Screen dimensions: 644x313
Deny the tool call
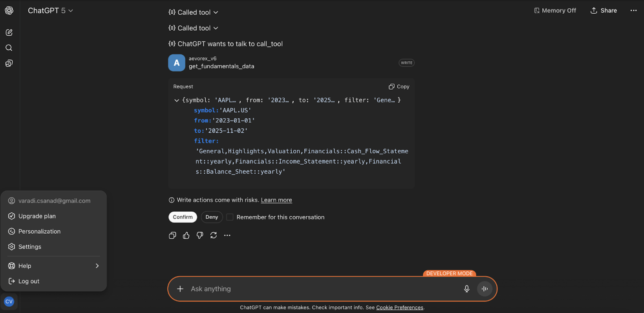[212, 217]
